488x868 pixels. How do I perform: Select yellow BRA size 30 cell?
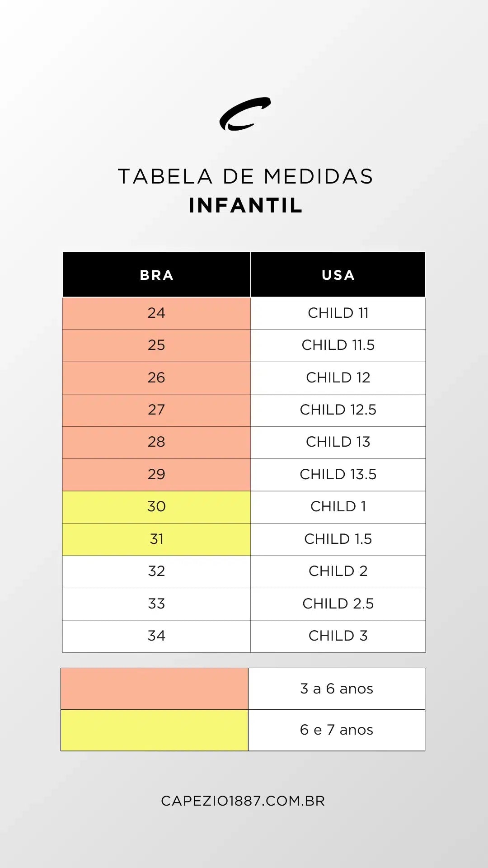click(x=156, y=506)
